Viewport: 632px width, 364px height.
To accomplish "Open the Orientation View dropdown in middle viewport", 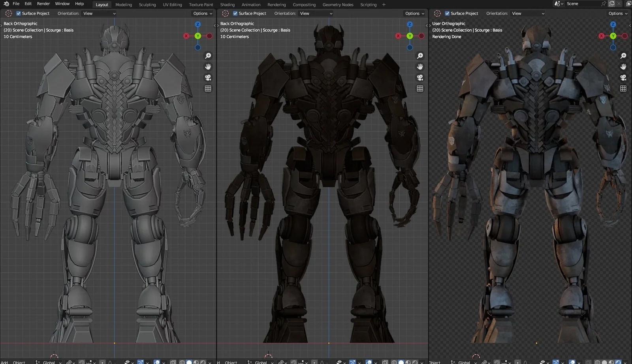I will [315, 13].
